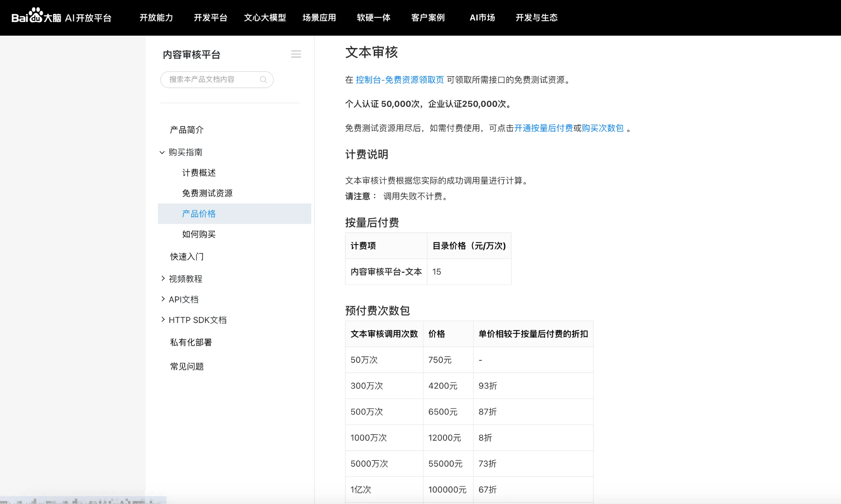Viewport: 841px width, 504px height.
Task: Navigate to 私有化部署 page
Action: point(191,342)
